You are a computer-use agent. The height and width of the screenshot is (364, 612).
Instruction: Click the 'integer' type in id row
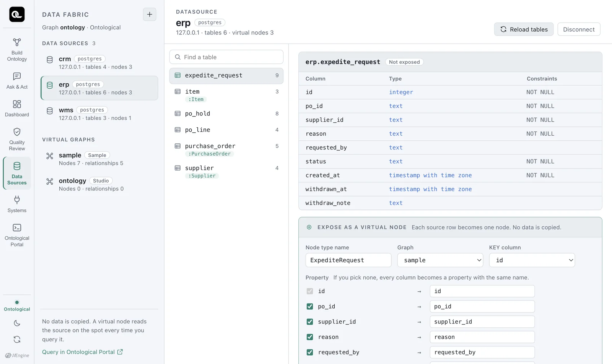(401, 92)
